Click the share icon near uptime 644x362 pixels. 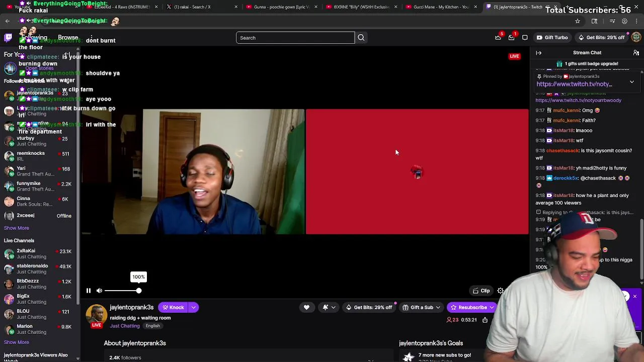tap(485, 320)
